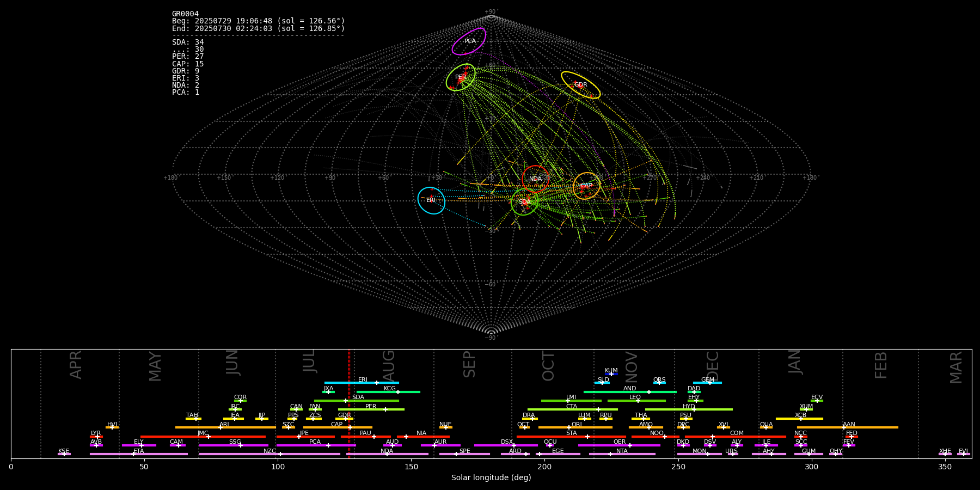This screenshot has width=980, height=490.
Task: Click the LMI shower bar in timeline
Action: point(571,401)
